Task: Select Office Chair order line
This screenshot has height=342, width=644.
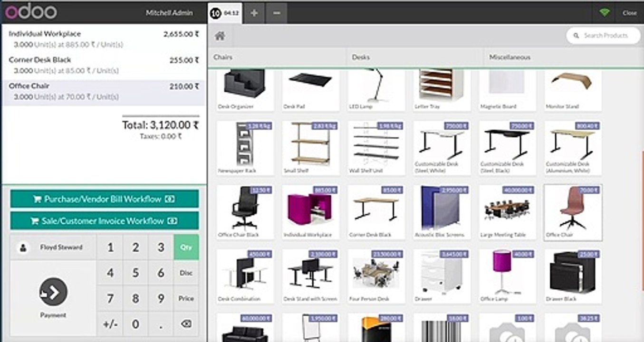Action: coord(104,92)
